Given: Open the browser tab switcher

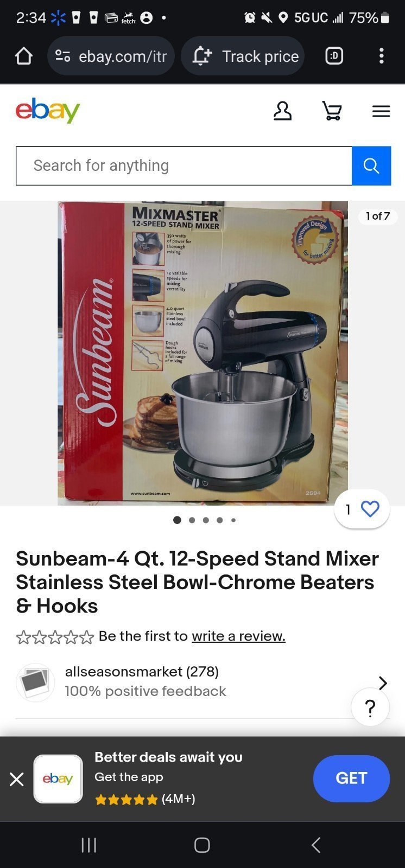Looking at the screenshot, I should click(x=334, y=56).
